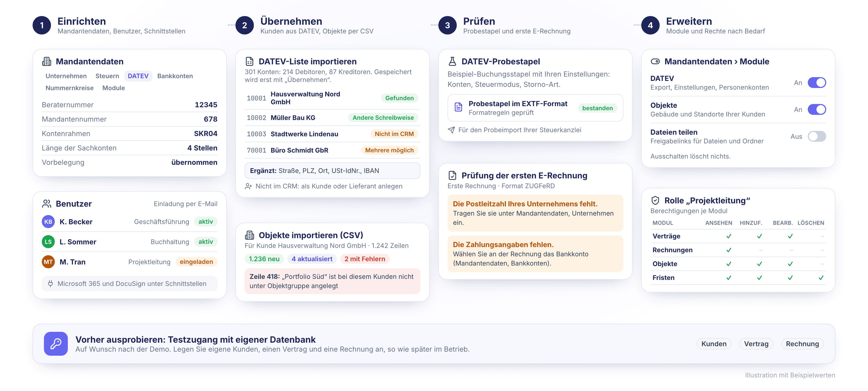
Task: Click the purple key icon in Testzugang banner
Action: pos(56,344)
